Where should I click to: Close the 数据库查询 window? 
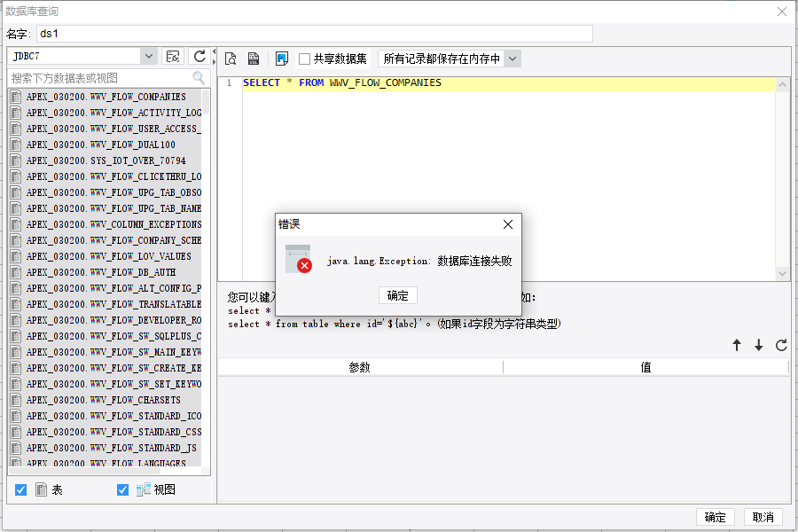(782, 12)
